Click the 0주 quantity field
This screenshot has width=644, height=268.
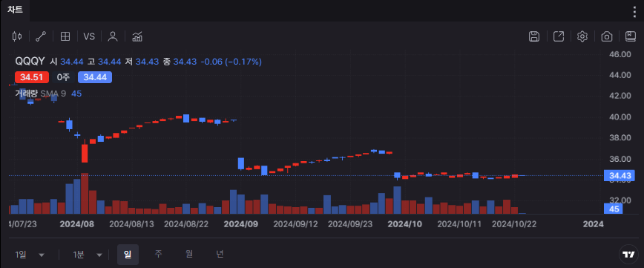(64, 77)
